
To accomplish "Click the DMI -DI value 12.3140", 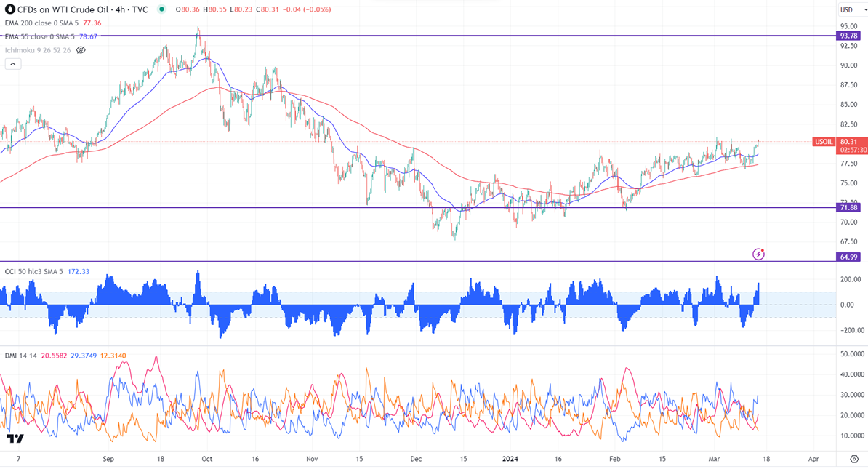I will (113, 356).
